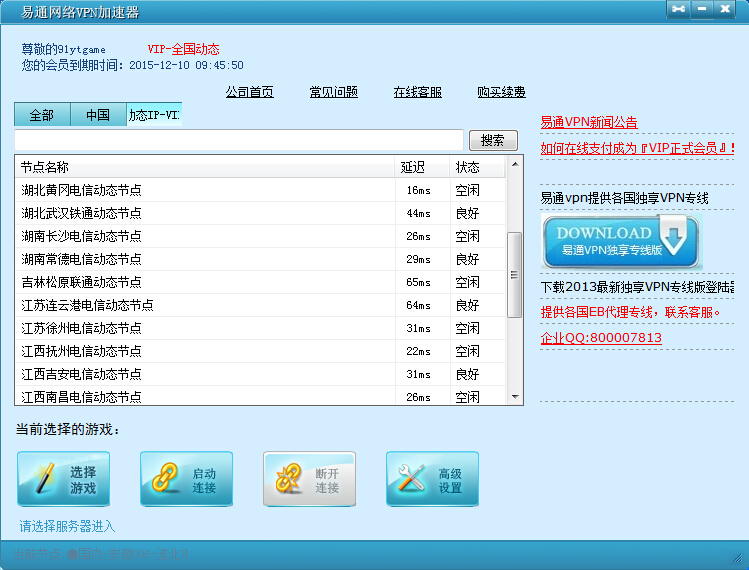
Task: Open the 购买续费 link
Action: click(x=501, y=92)
